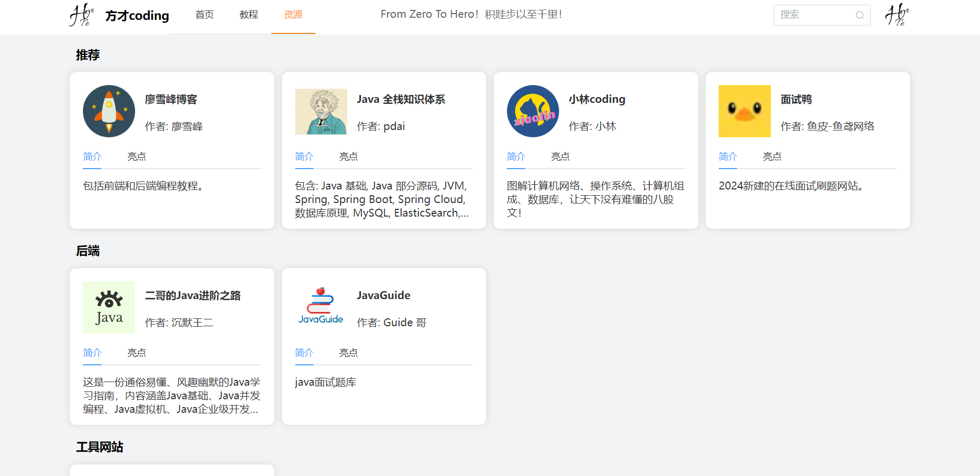Click the 小林coding cat logo
The image size is (980, 476).
533,111
